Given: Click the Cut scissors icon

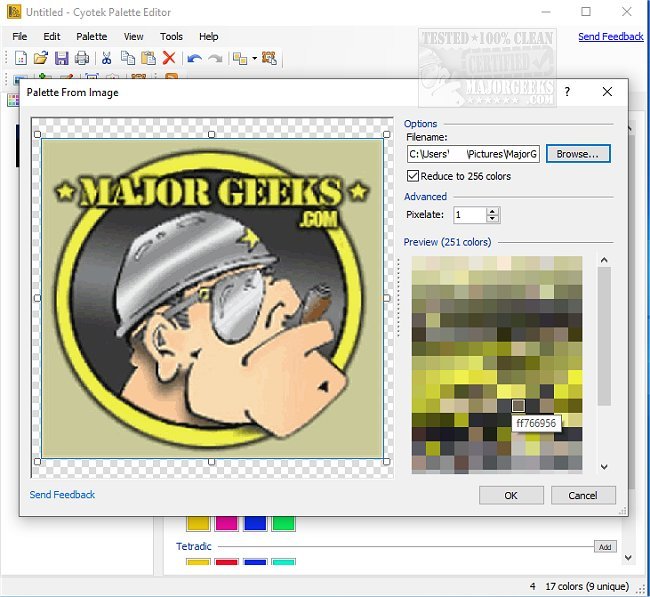Looking at the screenshot, I should [x=107, y=58].
